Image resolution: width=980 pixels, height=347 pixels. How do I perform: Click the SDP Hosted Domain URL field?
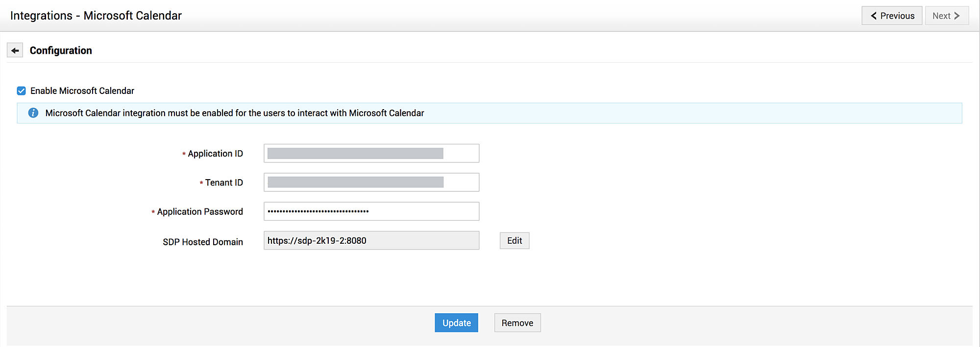click(371, 241)
